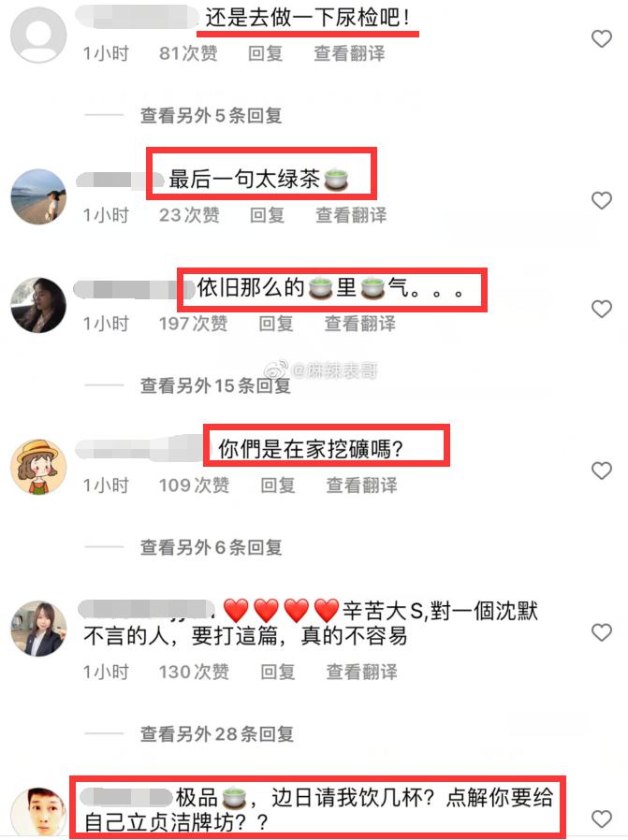Open the beach photo avatar profile
This screenshot has width=628, height=840.
click(38, 196)
